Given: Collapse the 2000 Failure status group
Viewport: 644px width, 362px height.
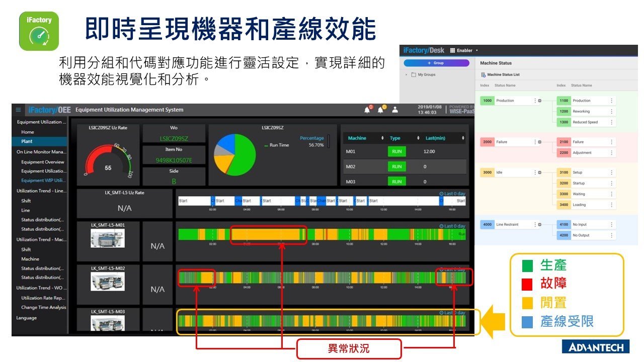Looking at the screenshot, I should pyautogui.click(x=540, y=142).
